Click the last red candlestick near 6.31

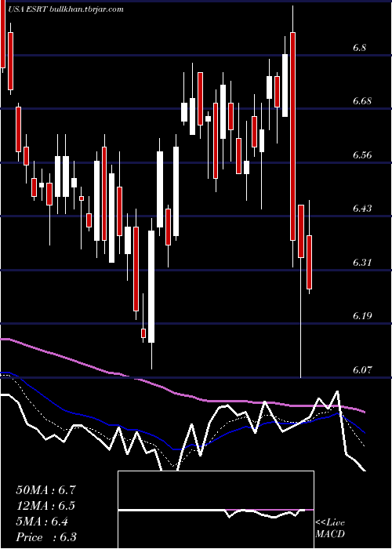point(310,262)
